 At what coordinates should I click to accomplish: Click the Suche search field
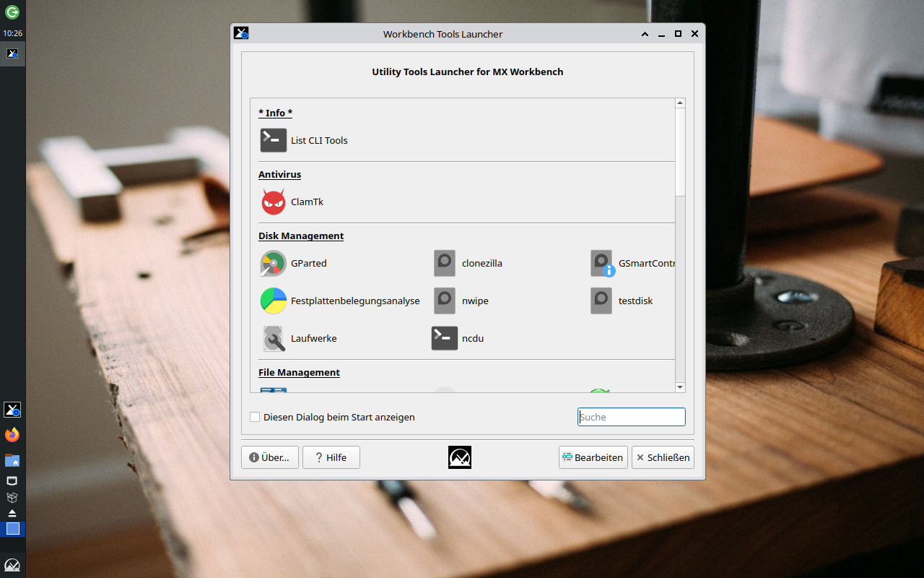pos(631,417)
